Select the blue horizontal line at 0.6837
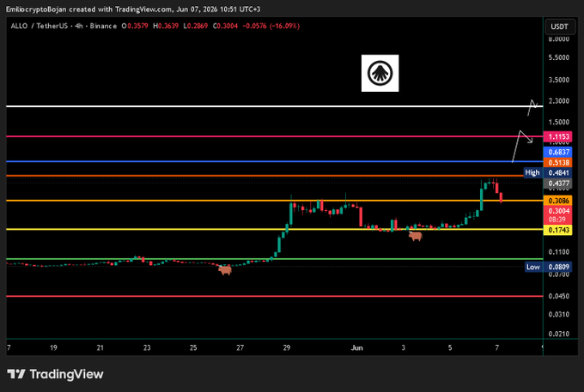Image resolution: width=584 pixels, height=392 pixels. [x=275, y=161]
